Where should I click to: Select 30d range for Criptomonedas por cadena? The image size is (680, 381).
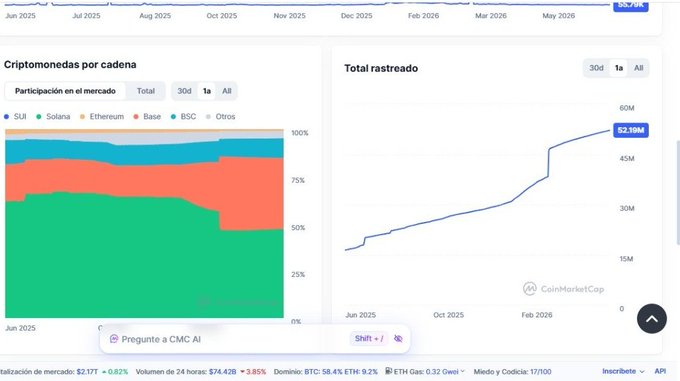184,91
